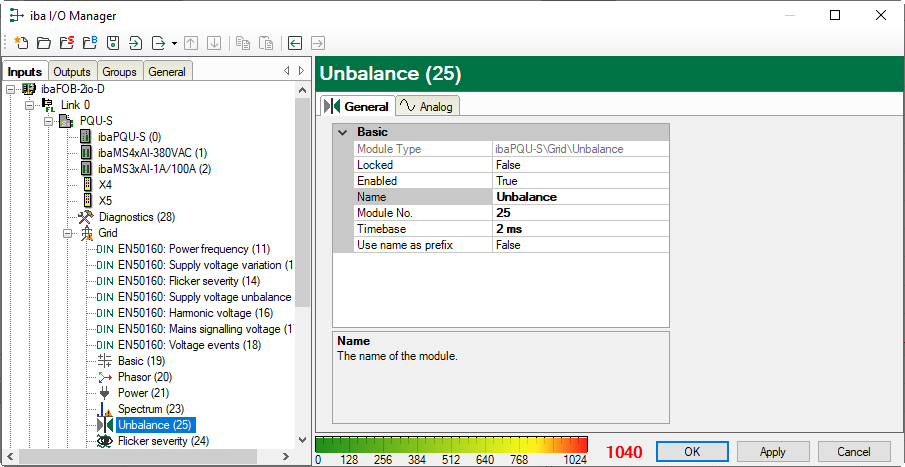The width and height of the screenshot is (905, 467).
Task: Click the Phasor (20) module icon
Action: click(x=104, y=377)
